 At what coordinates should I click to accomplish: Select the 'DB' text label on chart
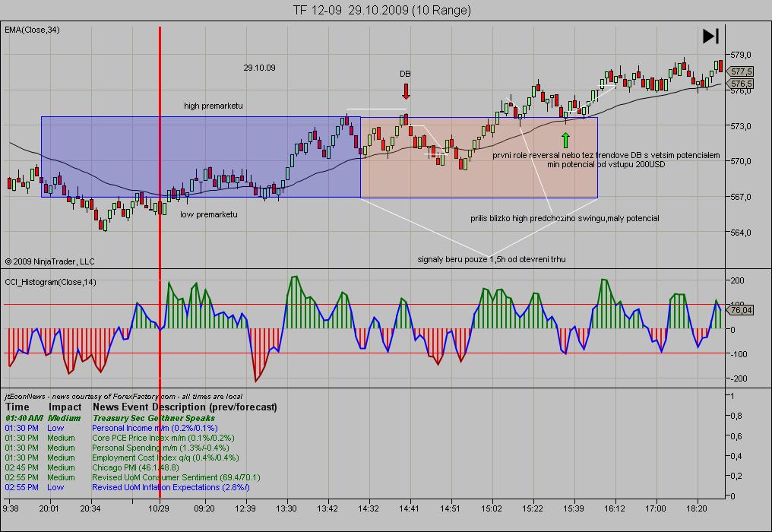(x=405, y=74)
